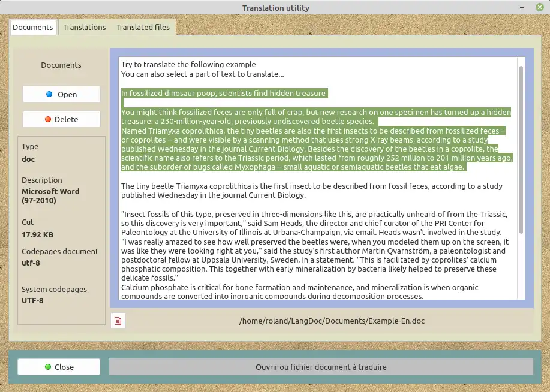Click the paragraph starting 'Calcium phosphate is critical'

point(299,292)
